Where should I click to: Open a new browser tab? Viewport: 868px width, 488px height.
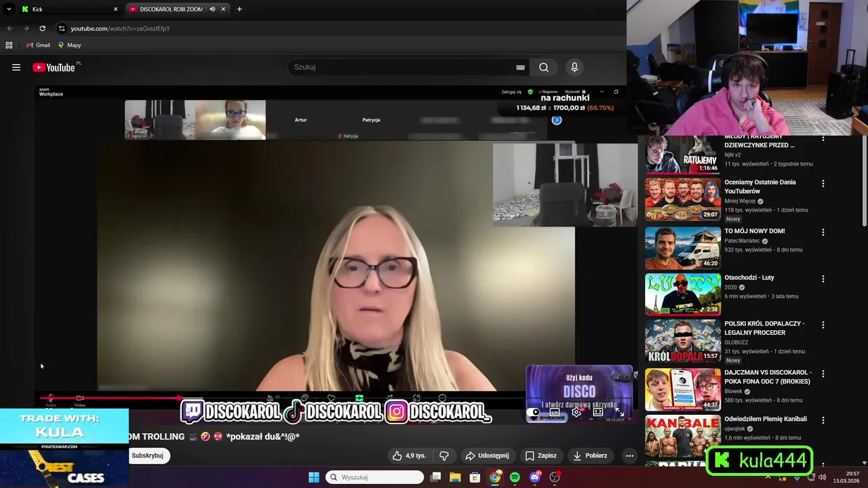click(239, 9)
